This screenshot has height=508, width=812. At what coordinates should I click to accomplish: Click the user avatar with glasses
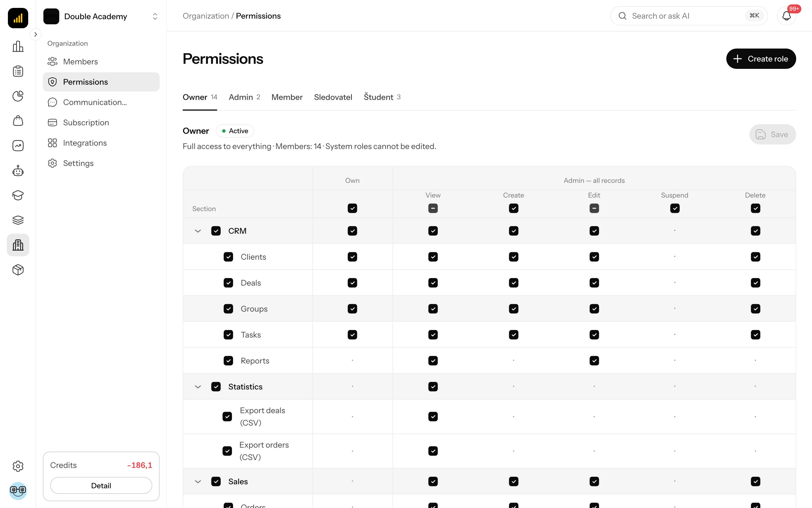click(18, 491)
